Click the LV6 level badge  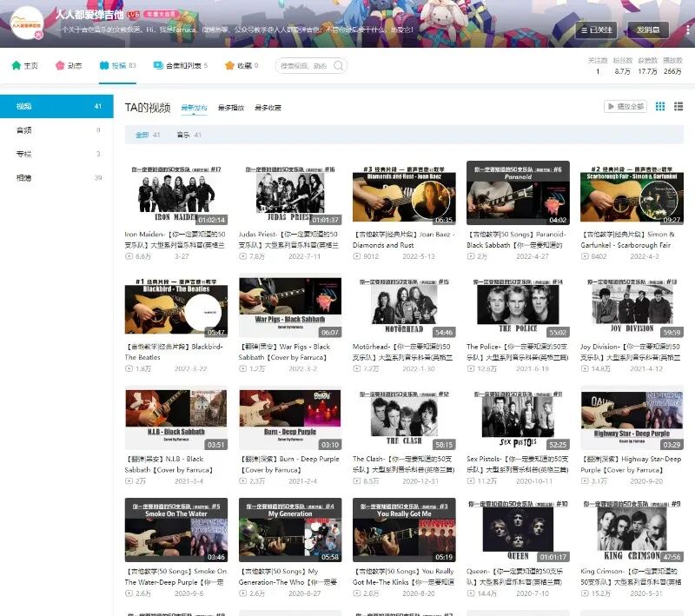pos(133,14)
